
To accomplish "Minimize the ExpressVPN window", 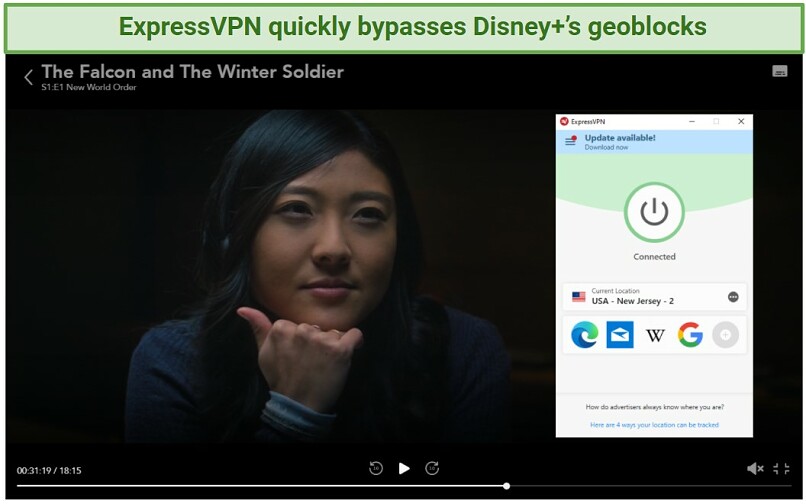I will pyautogui.click(x=692, y=121).
